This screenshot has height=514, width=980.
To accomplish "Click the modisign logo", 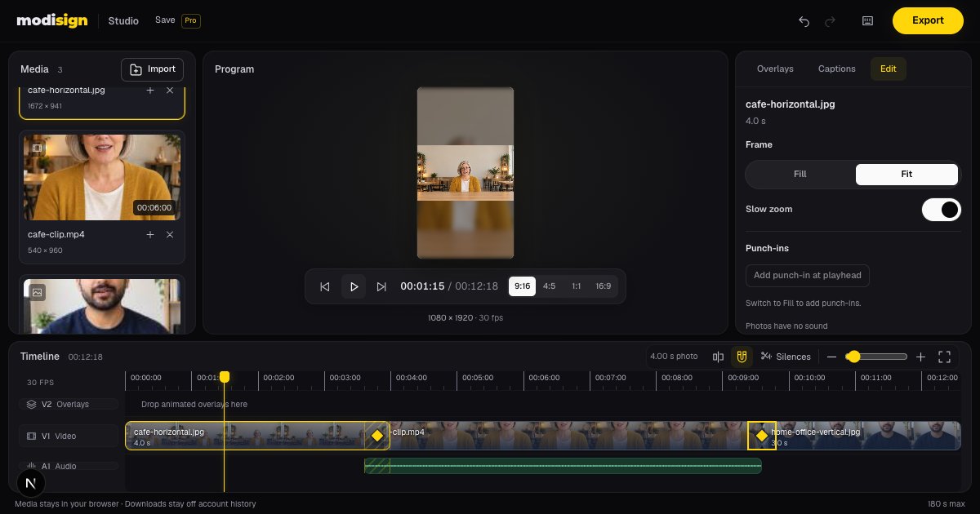I will coord(51,20).
